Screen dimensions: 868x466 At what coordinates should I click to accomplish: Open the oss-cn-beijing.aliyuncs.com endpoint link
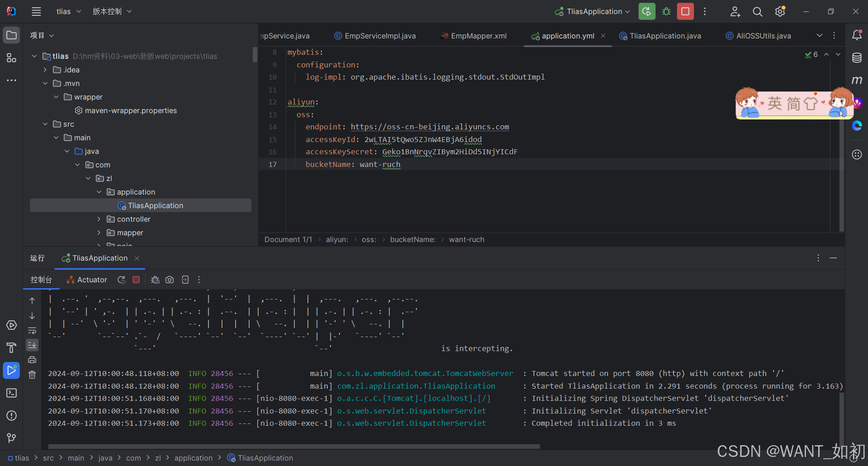point(429,127)
